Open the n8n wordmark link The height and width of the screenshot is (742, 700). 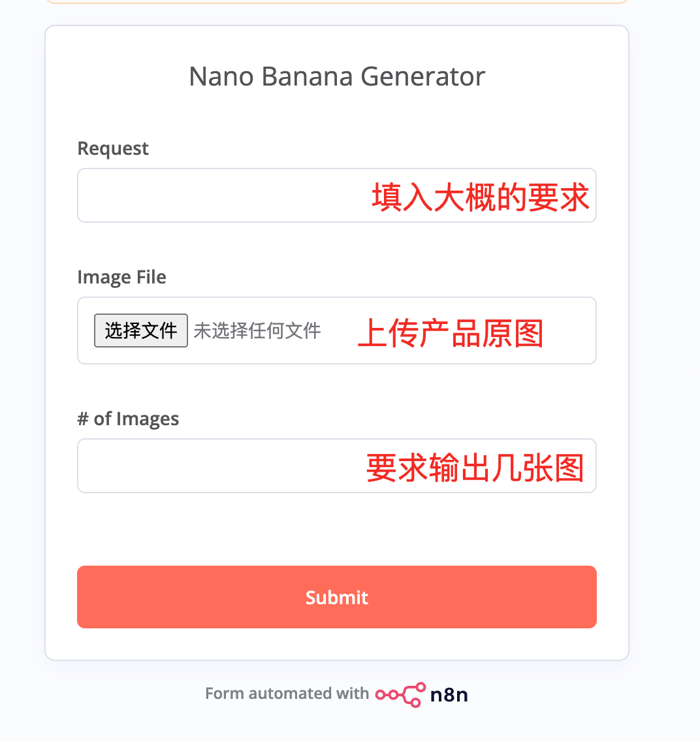[x=449, y=694]
